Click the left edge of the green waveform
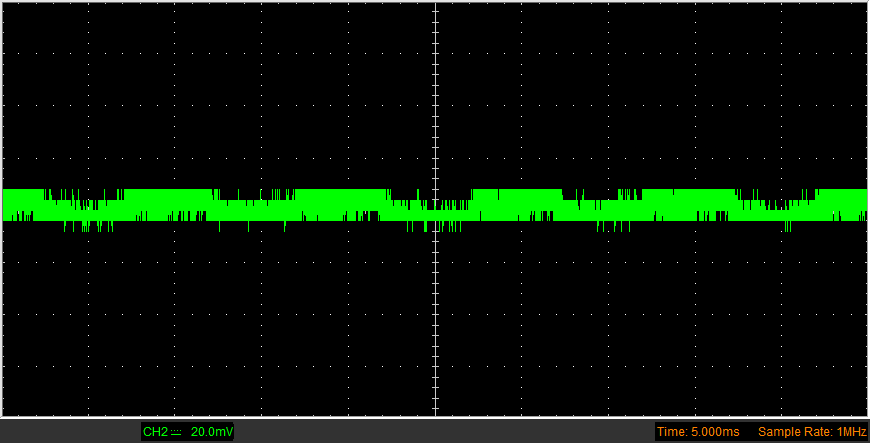The width and height of the screenshot is (870, 443). coord(5,205)
